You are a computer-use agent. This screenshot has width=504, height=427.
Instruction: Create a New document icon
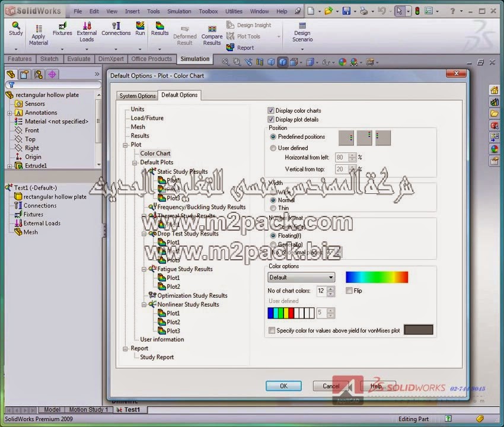pos(311,11)
